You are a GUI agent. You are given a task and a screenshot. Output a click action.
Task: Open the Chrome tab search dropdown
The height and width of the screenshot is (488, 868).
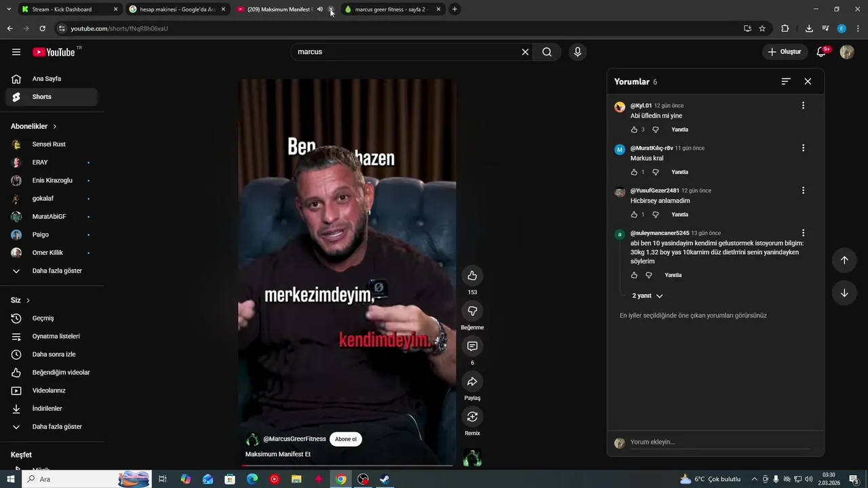point(9,9)
